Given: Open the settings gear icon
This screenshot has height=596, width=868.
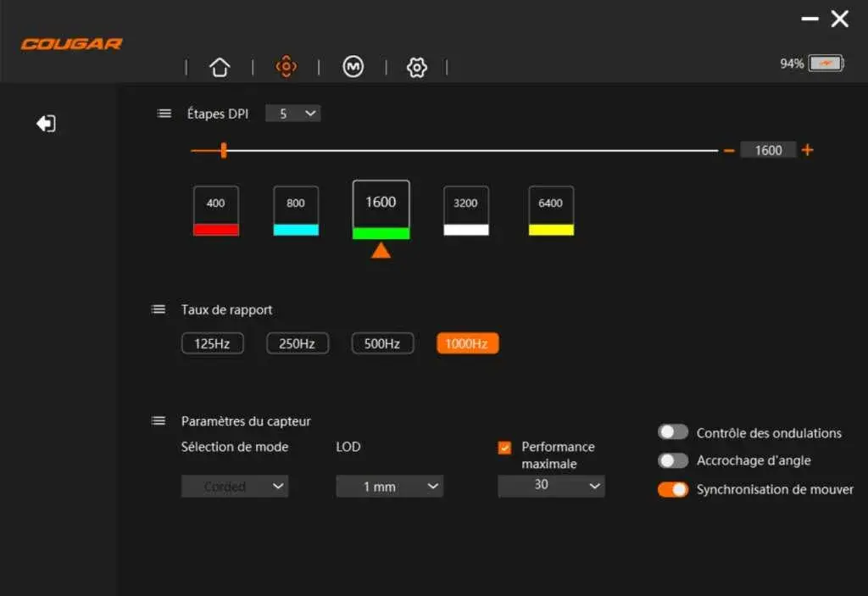Looking at the screenshot, I should coord(417,66).
